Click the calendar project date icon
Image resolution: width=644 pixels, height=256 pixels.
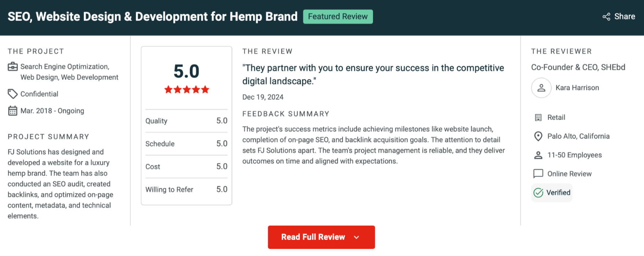pos(13,111)
